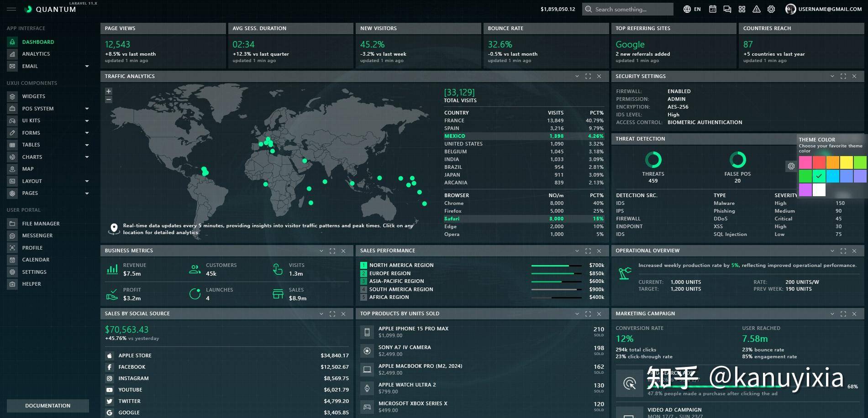Toggle the hamburger sidebar menu
The image size is (868, 418).
coord(11,9)
